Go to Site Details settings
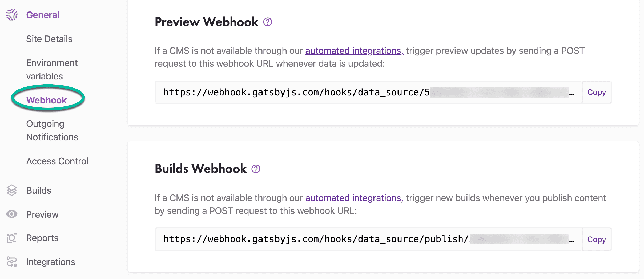The image size is (644, 279). 49,39
